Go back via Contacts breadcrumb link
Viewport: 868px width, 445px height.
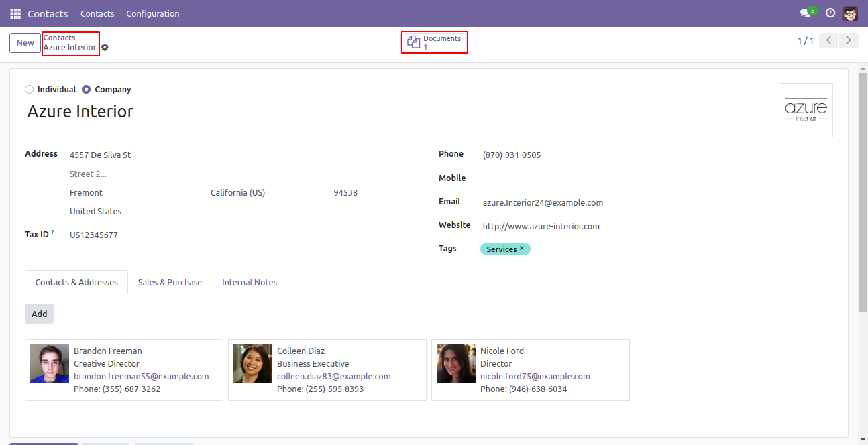pos(59,38)
